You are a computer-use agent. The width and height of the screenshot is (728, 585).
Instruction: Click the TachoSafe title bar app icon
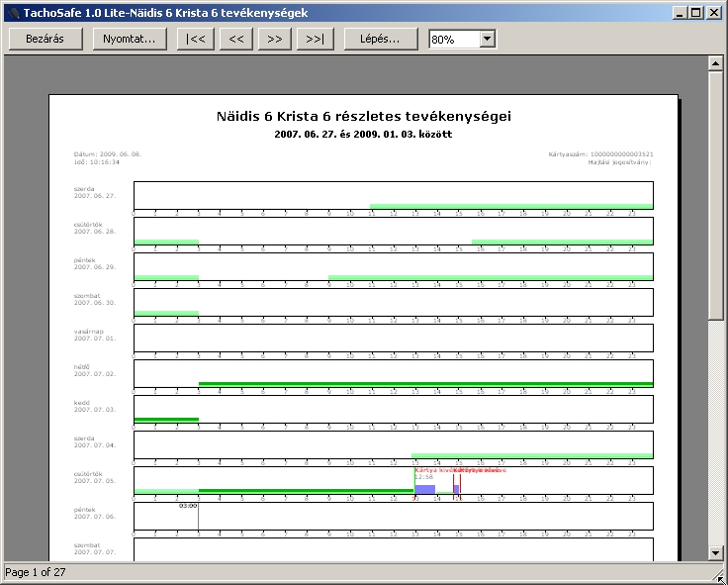coord(15,13)
